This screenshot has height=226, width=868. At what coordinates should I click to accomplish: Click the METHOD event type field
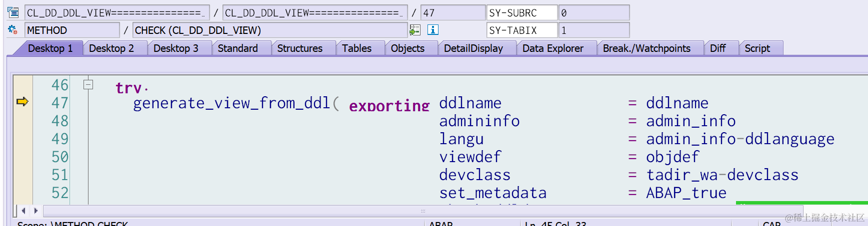(72, 30)
